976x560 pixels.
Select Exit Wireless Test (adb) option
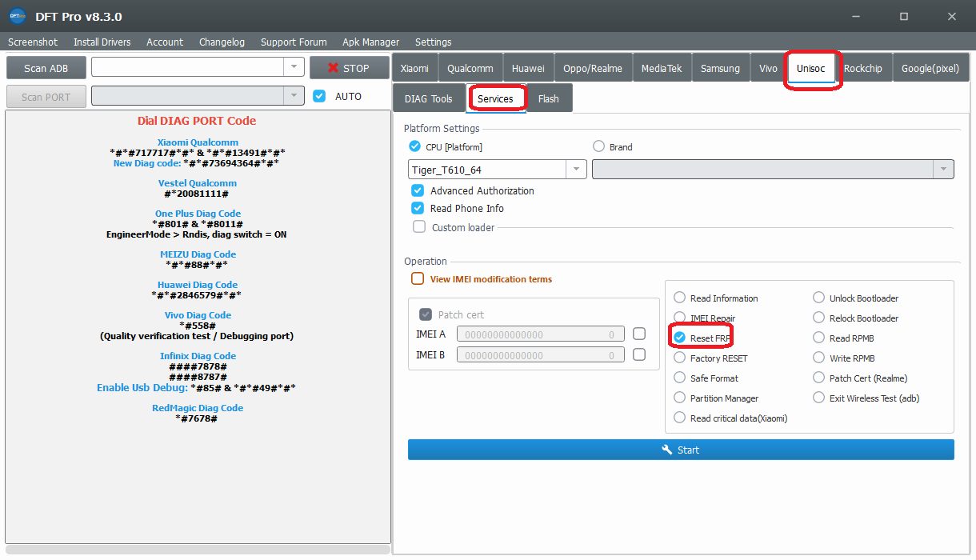coord(819,398)
